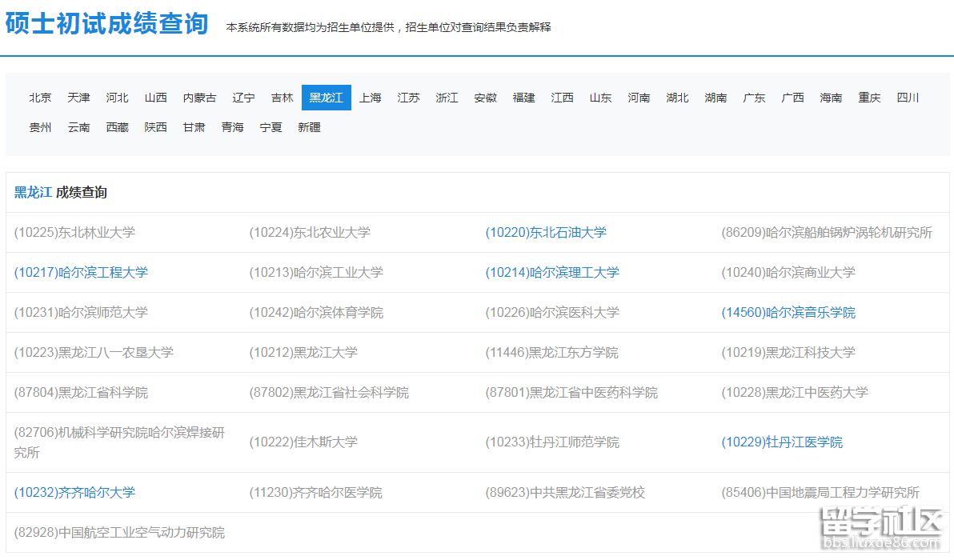Open the 四川 province tab

pyautogui.click(x=908, y=97)
